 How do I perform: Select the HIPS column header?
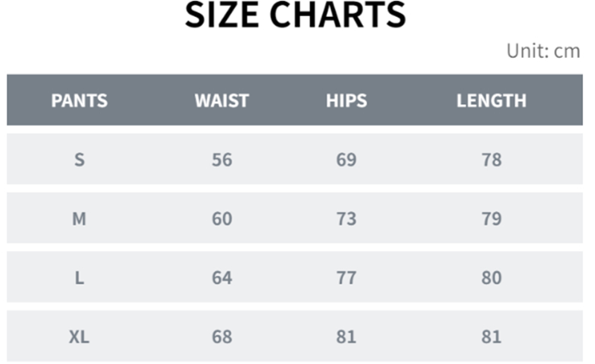346,100
